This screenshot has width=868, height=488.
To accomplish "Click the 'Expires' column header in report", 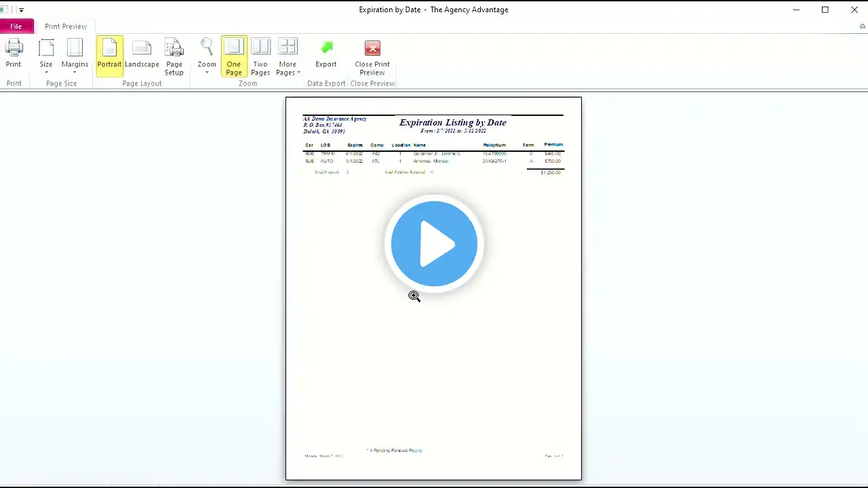I will tap(355, 145).
